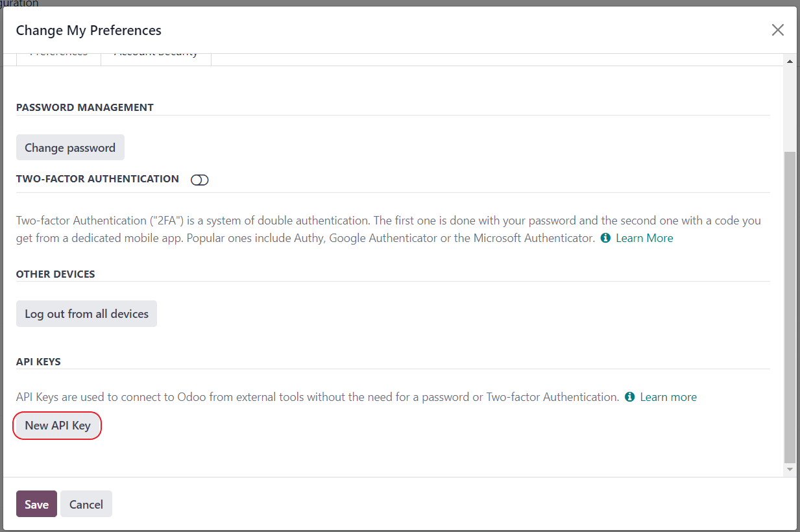Save the preference changes
Image resolution: width=800 pixels, height=532 pixels.
coord(36,504)
